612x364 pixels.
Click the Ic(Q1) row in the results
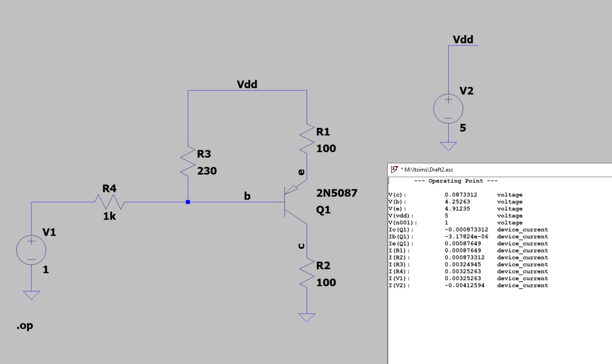[468, 230]
